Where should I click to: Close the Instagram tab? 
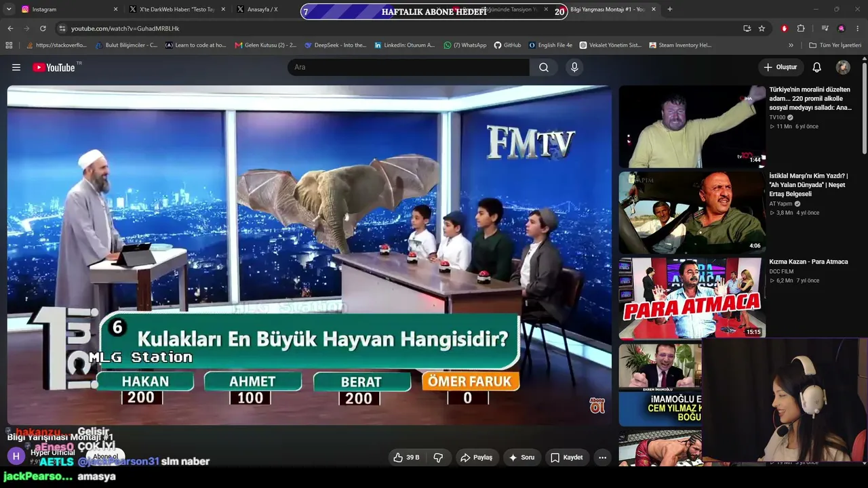[115, 9]
